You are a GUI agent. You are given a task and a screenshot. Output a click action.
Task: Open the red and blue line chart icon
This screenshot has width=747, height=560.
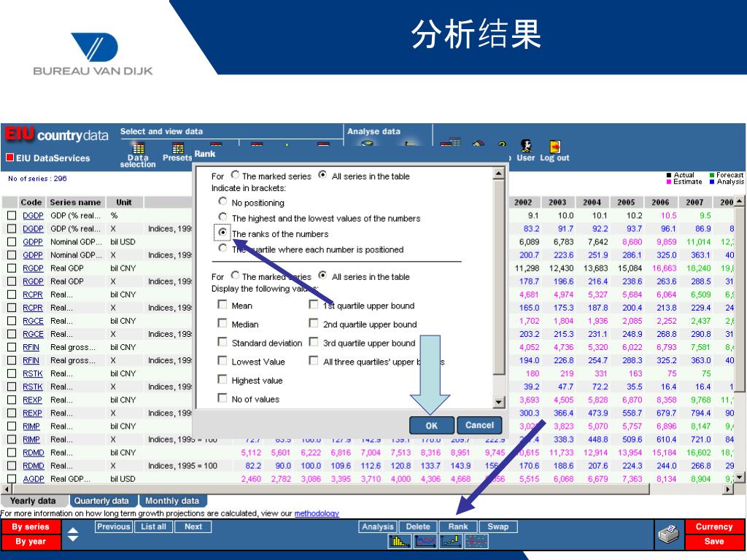[425, 542]
